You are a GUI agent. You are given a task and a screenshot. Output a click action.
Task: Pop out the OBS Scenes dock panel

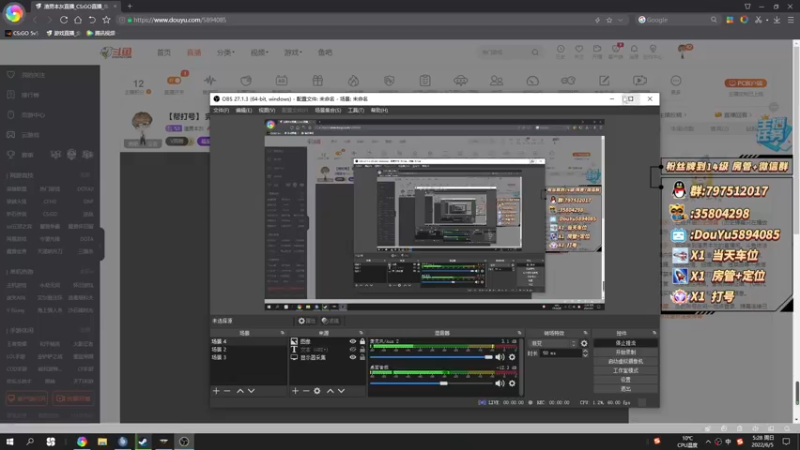pyautogui.click(x=282, y=333)
